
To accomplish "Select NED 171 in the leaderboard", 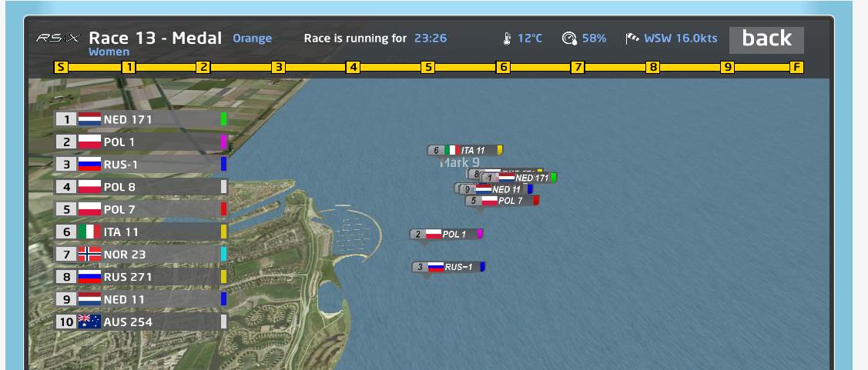I will point(139,119).
